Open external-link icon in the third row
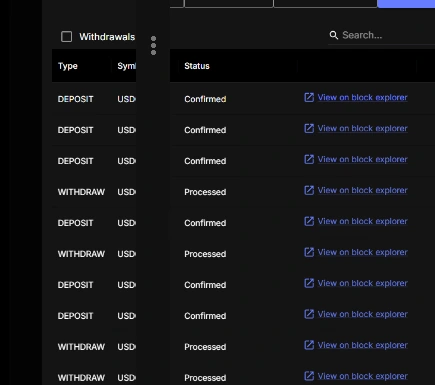 point(309,159)
